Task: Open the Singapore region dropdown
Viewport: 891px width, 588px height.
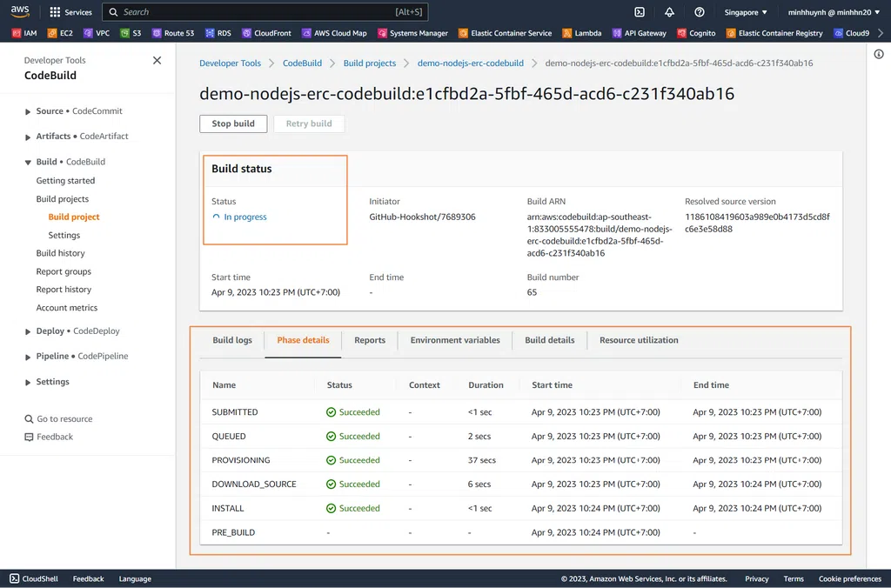Action: (x=746, y=12)
